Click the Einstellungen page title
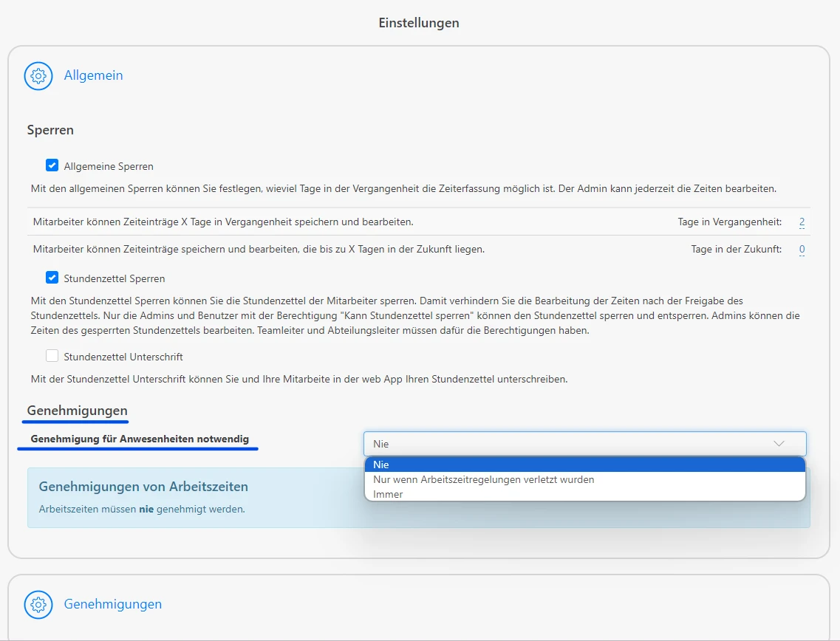Viewport: 840px width, 641px height. [x=419, y=23]
